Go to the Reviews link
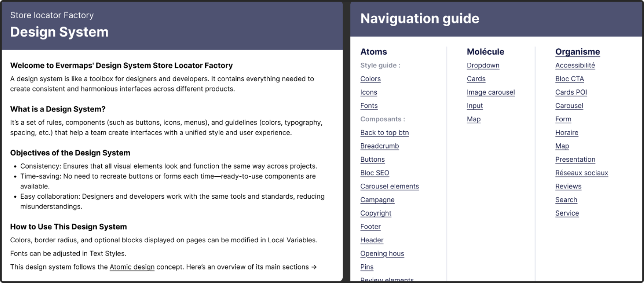The height and width of the screenshot is (283, 644). [x=568, y=186]
